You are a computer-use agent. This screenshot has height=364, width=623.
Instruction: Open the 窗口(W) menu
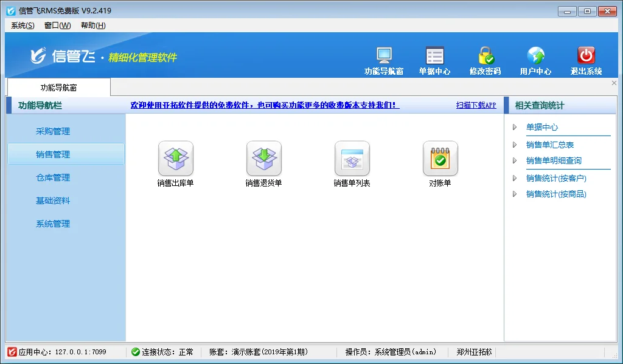58,26
